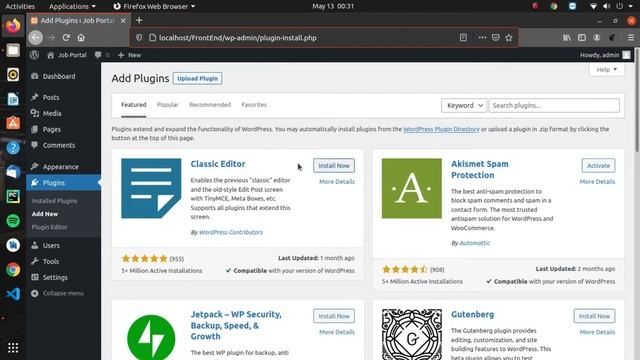This screenshot has height=360, width=640.
Task: Go to browser home page icon
Action: click(81, 38)
